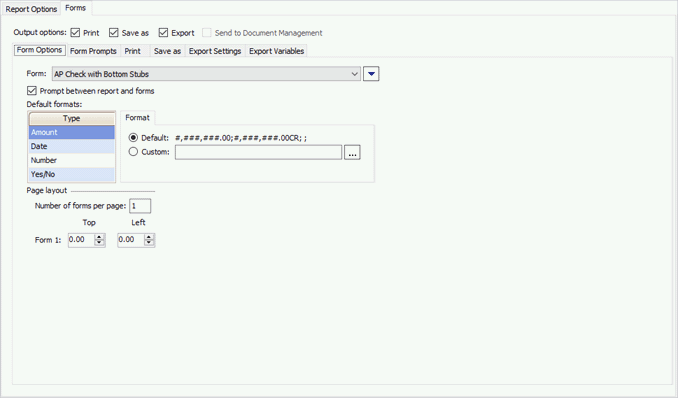
Task: Toggle the Save as output checkbox
Action: (114, 33)
